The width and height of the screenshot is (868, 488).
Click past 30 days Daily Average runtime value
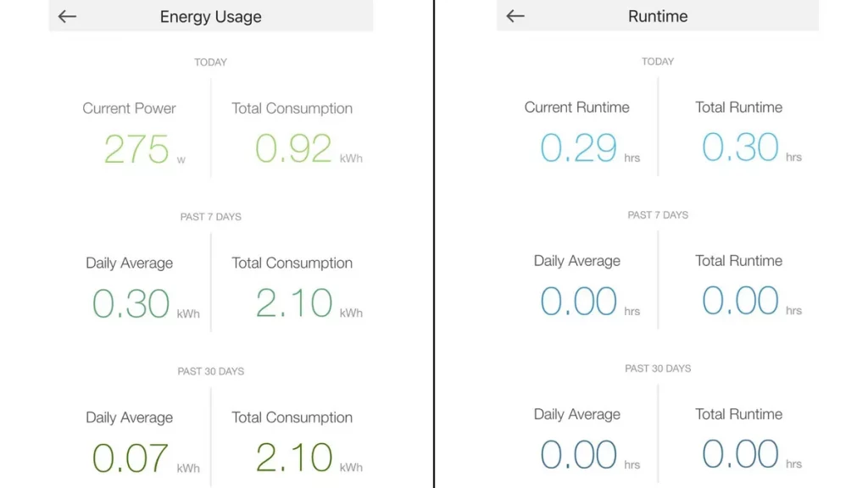click(578, 455)
